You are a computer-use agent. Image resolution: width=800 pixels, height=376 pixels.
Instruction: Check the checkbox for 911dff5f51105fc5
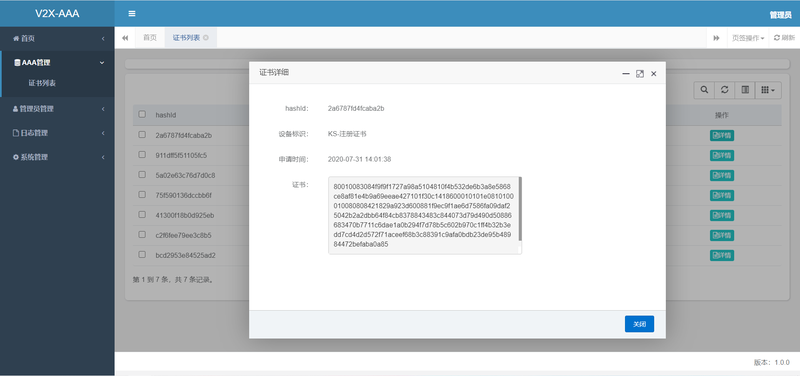click(142, 155)
